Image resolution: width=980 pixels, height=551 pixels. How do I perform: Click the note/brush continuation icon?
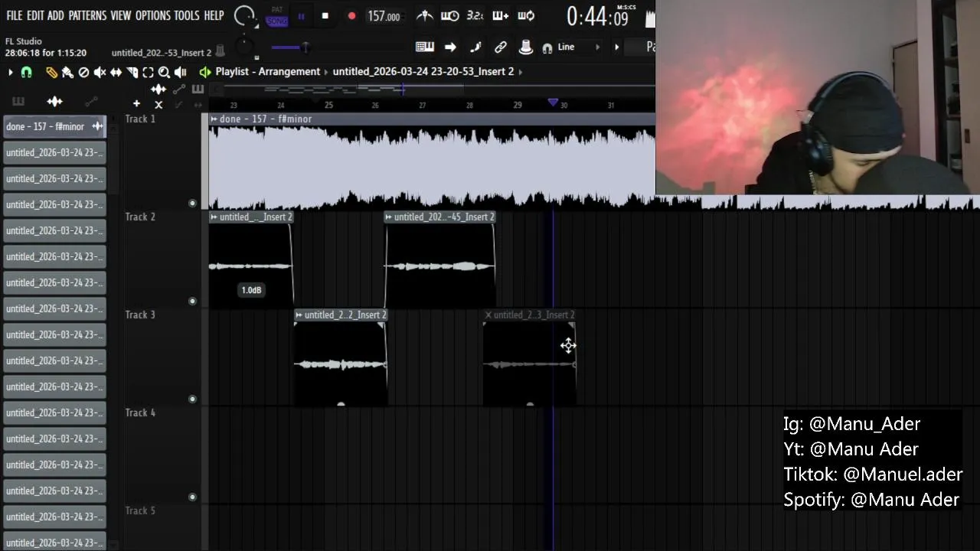pos(475,47)
